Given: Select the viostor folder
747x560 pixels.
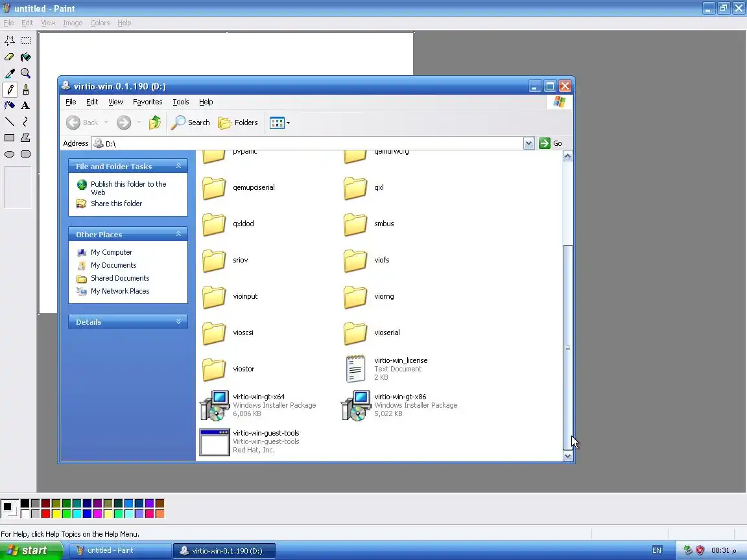Looking at the screenshot, I should (x=228, y=369).
